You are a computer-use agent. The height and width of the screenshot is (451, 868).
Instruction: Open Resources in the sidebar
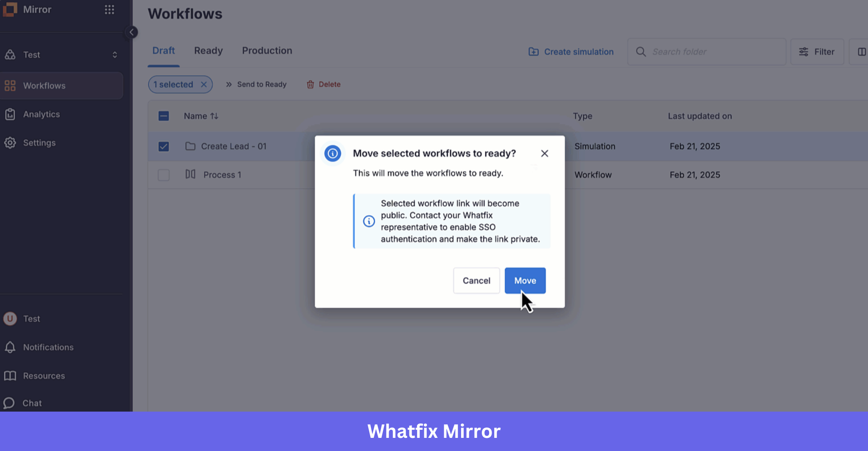coord(44,376)
